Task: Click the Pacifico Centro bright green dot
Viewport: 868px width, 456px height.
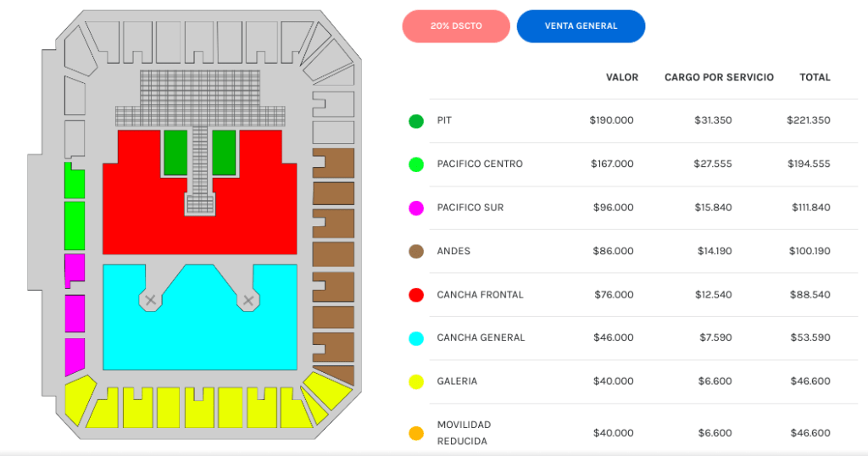Action: (x=416, y=164)
